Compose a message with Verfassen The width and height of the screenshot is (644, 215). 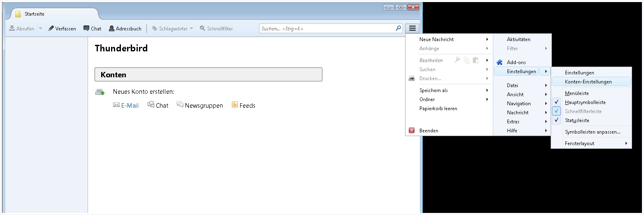coord(62,29)
